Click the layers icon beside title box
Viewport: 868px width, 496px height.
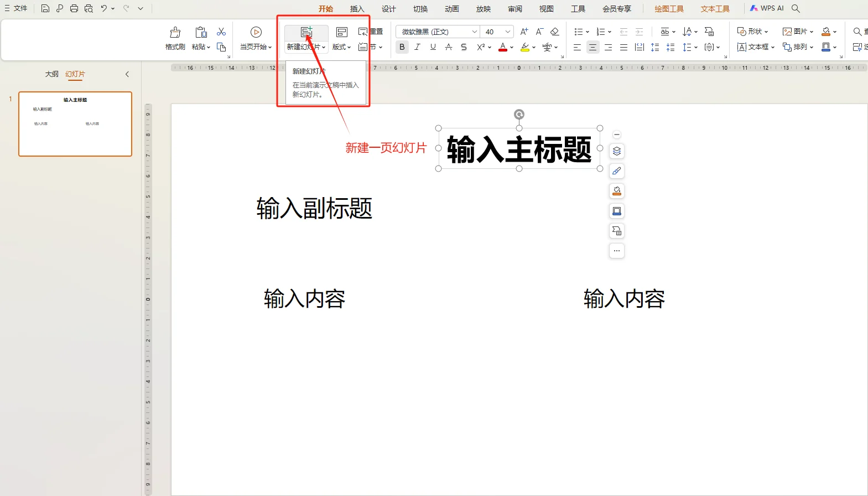pyautogui.click(x=617, y=151)
